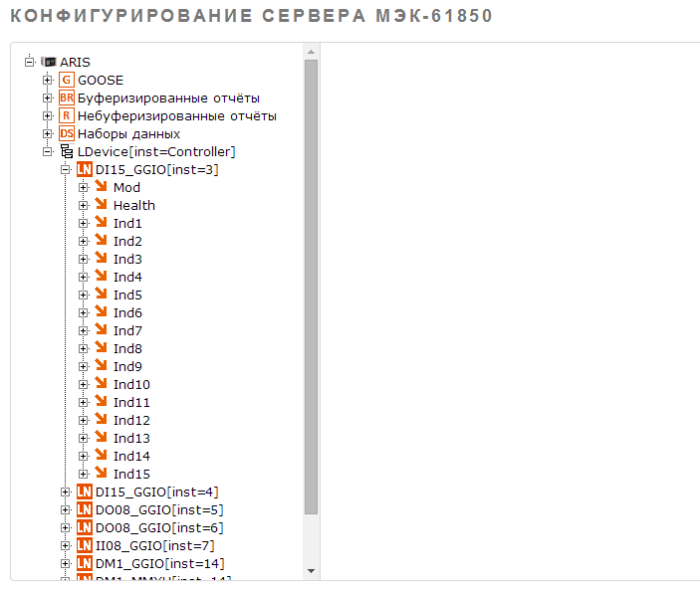Select 'Небуферизированные отчёты' label
The width and height of the screenshot is (700, 592).
point(177,116)
